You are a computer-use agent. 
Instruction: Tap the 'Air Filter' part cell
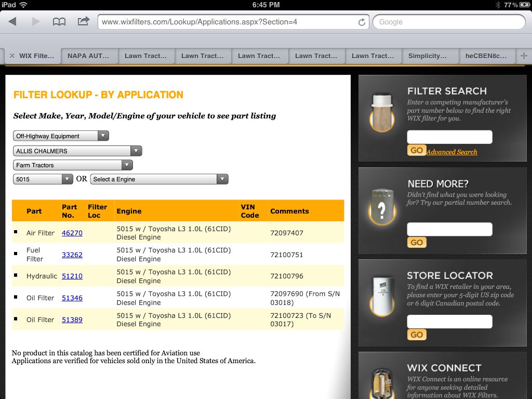[x=41, y=233]
